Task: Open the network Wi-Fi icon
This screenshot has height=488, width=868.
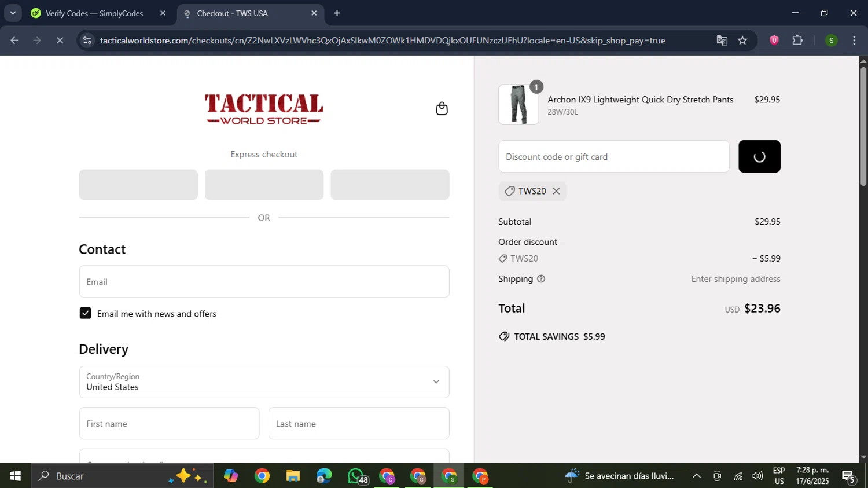Action: [x=738, y=476]
